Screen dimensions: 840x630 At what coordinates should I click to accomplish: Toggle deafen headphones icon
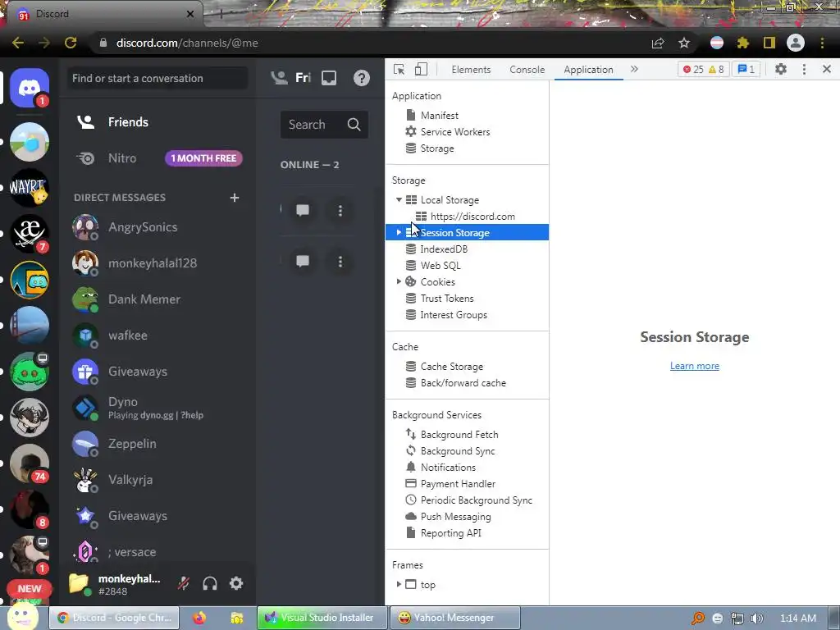pos(210,583)
